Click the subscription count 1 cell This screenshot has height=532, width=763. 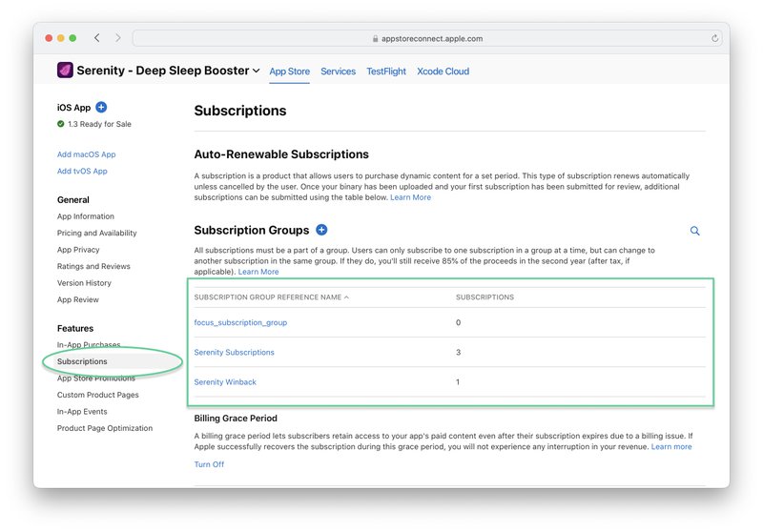(x=458, y=382)
